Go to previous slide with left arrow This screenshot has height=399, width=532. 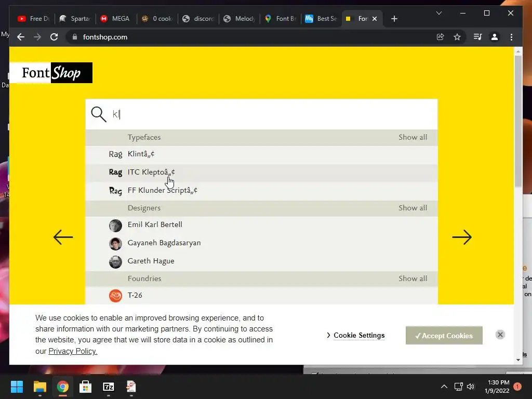coord(63,237)
